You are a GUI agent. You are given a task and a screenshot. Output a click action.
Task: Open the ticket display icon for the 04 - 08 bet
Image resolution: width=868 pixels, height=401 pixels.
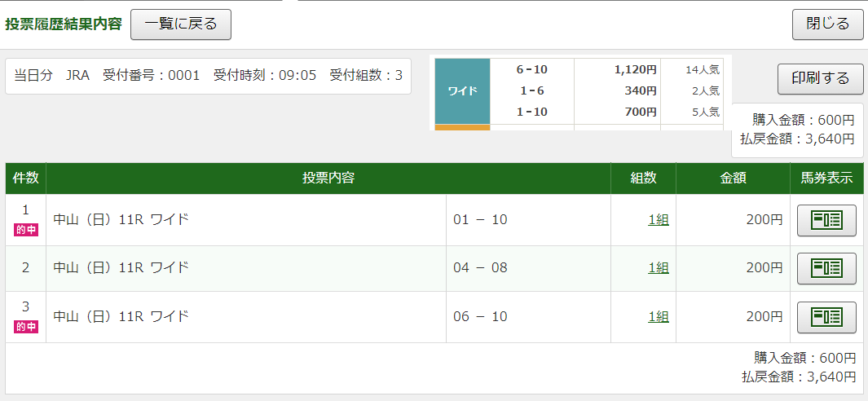tap(826, 268)
